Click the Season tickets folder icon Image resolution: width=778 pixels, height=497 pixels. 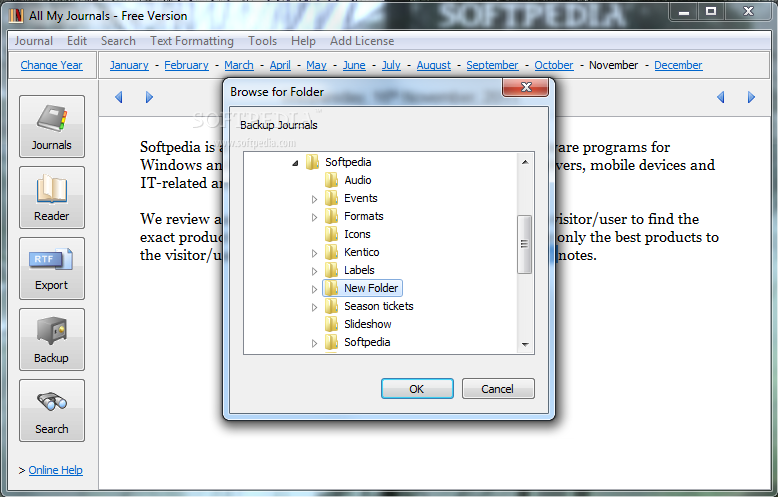point(331,306)
